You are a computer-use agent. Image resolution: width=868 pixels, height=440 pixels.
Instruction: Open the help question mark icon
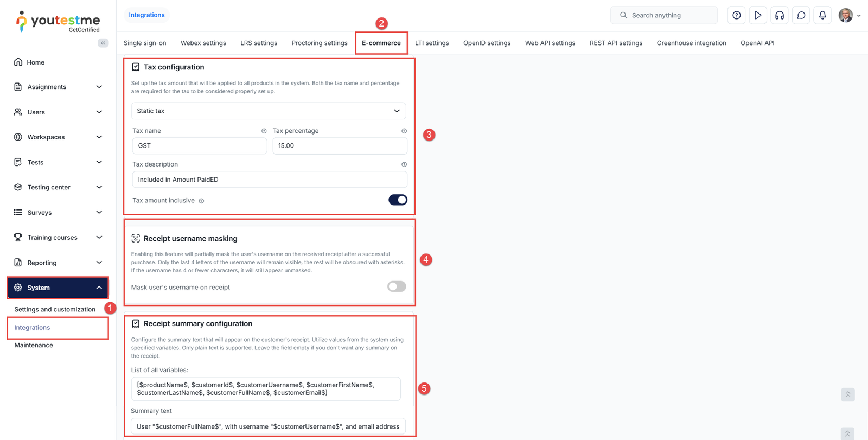pos(736,15)
